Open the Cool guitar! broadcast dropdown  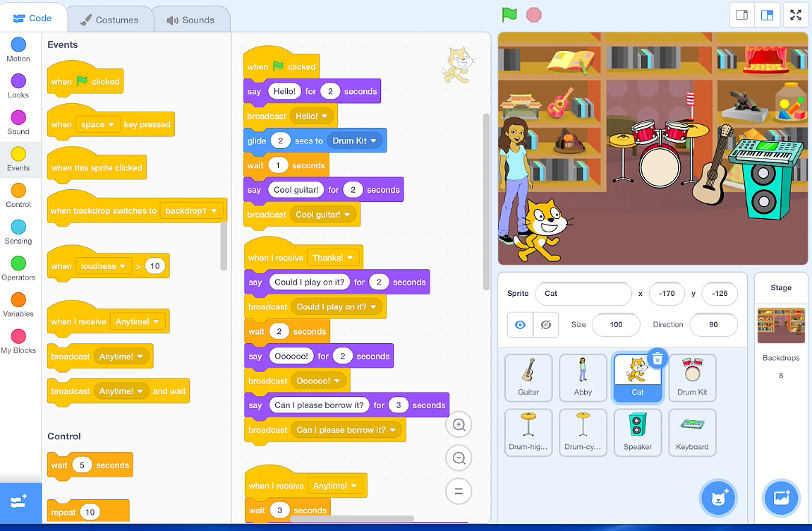click(x=323, y=214)
